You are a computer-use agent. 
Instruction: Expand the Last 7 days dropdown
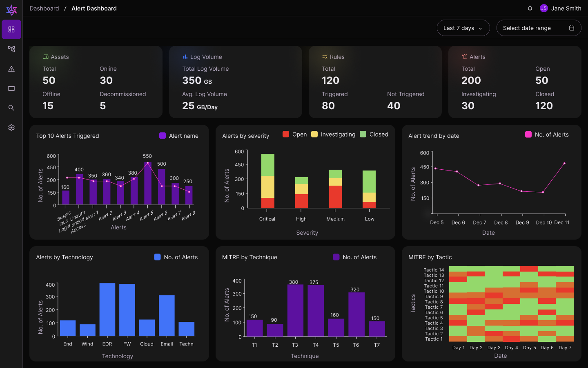pyautogui.click(x=463, y=28)
